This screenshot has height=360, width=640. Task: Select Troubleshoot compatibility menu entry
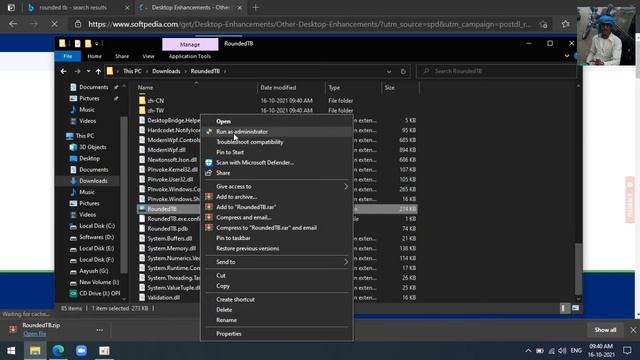pos(249,142)
